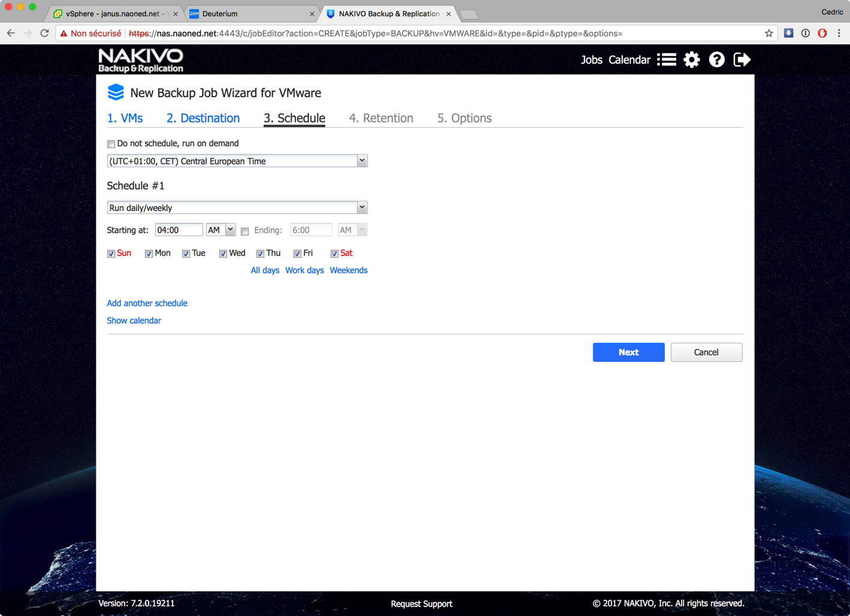The image size is (850, 616).
Task: Go back using the browser back arrow
Action: [x=11, y=34]
